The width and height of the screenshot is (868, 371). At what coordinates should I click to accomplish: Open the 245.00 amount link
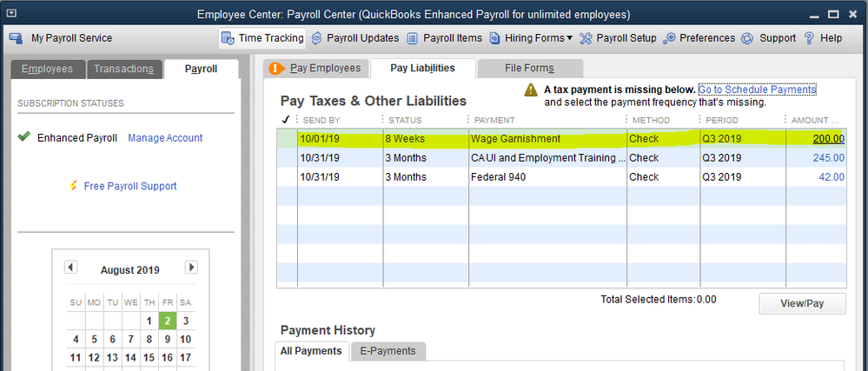point(829,158)
